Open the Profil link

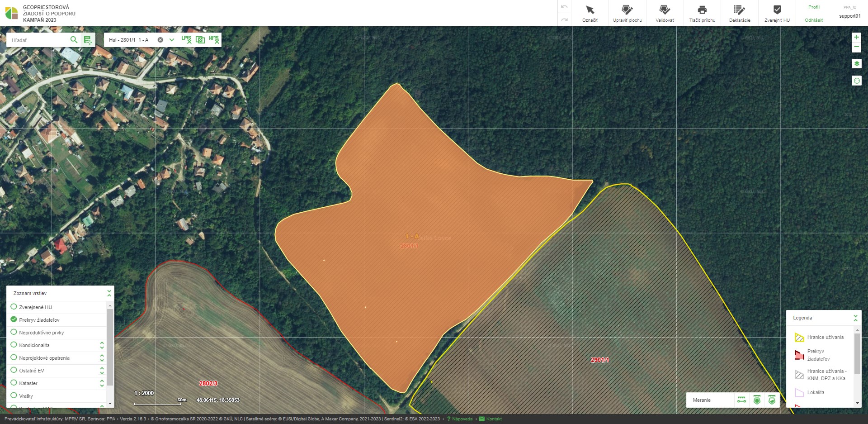[814, 7]
